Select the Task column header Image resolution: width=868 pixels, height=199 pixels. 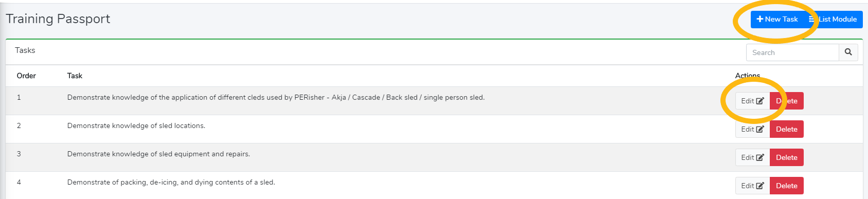75,76
